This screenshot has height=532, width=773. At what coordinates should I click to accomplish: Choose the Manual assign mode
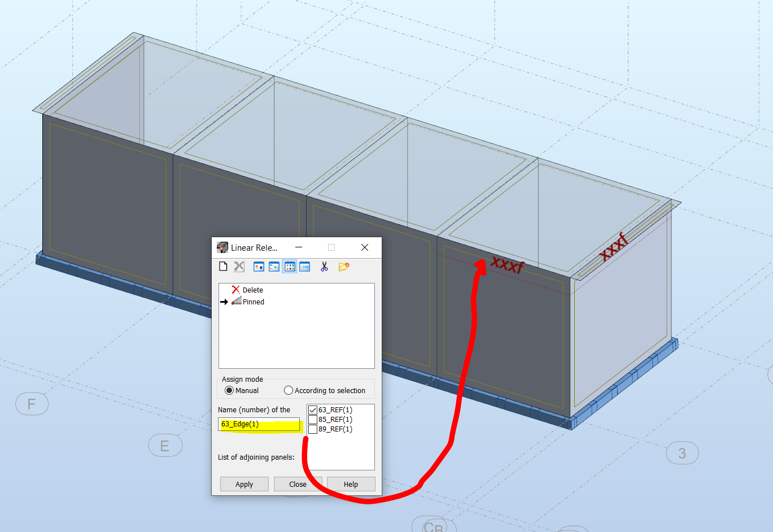click(230, 390)
